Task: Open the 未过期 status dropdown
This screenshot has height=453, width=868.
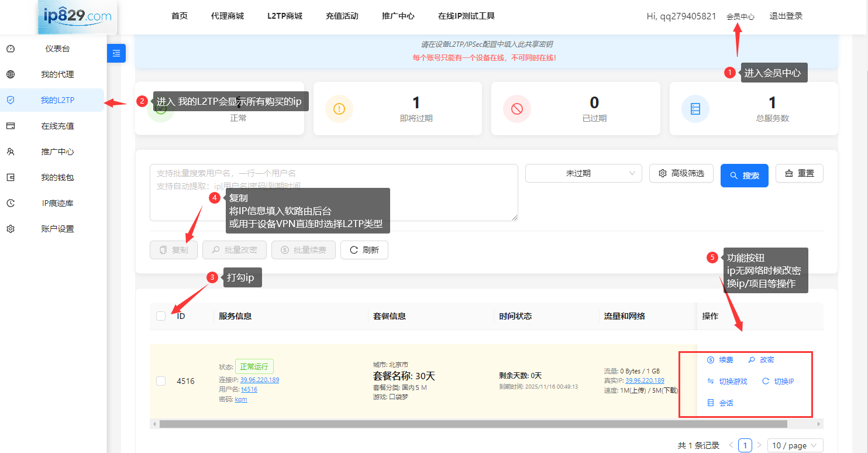Action: [x=583, y=173]
